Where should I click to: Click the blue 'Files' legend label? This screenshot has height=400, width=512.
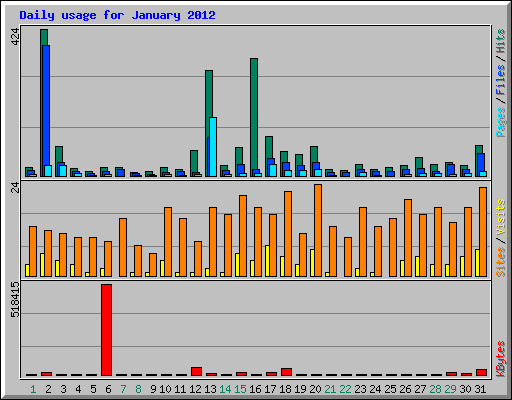point(500,80)
